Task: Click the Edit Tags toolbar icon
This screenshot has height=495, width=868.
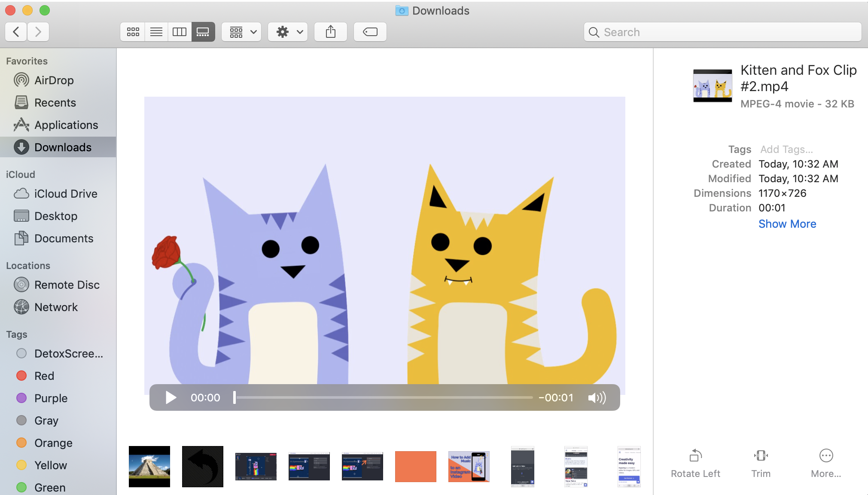Action: coord(370,32)
